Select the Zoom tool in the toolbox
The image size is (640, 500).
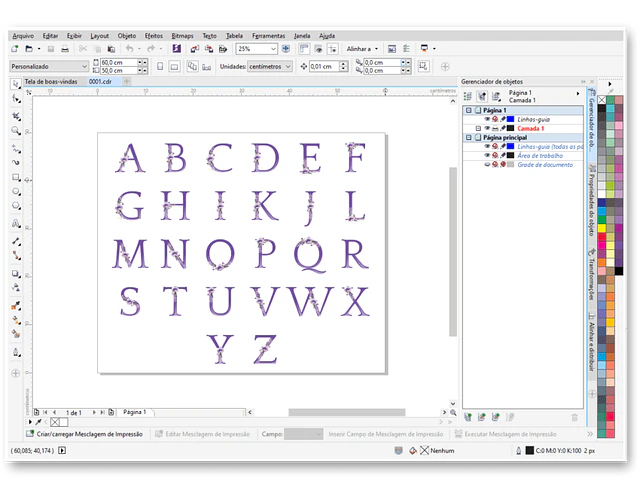coord(16,131)
